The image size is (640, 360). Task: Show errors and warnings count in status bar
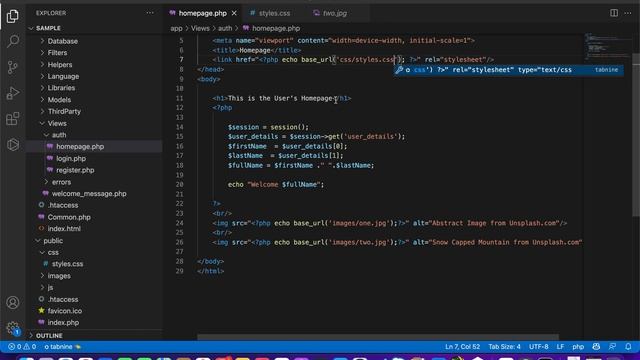tap(22, 347)
